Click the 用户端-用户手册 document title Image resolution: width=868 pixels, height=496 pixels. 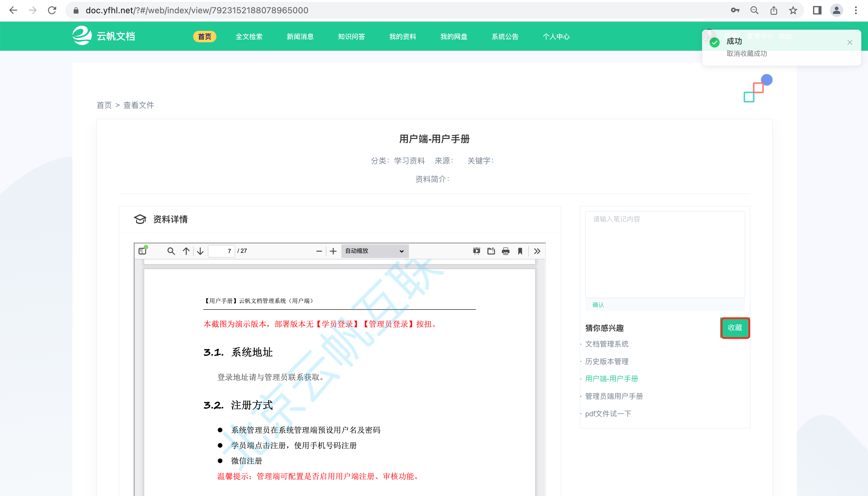434,139
